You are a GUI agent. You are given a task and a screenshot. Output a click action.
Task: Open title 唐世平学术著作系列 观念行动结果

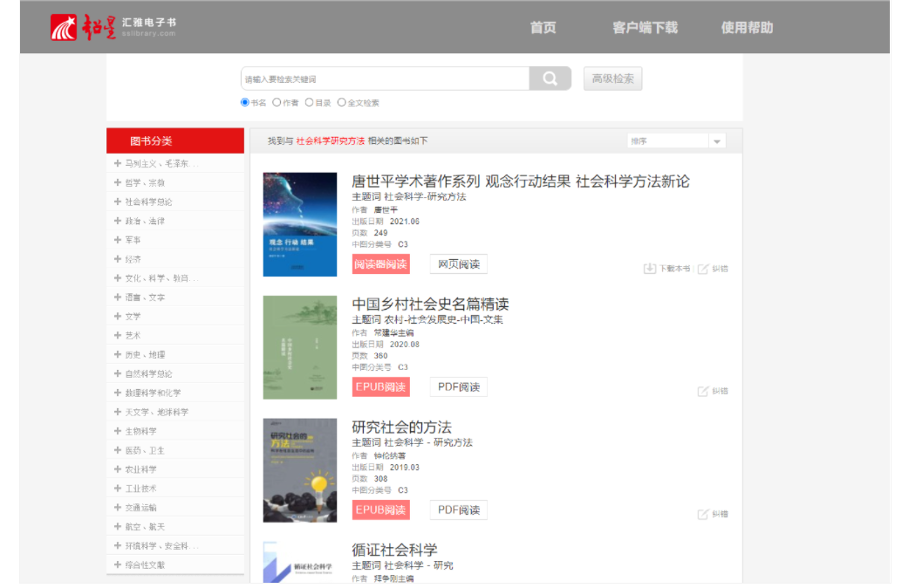pos(520,181)
